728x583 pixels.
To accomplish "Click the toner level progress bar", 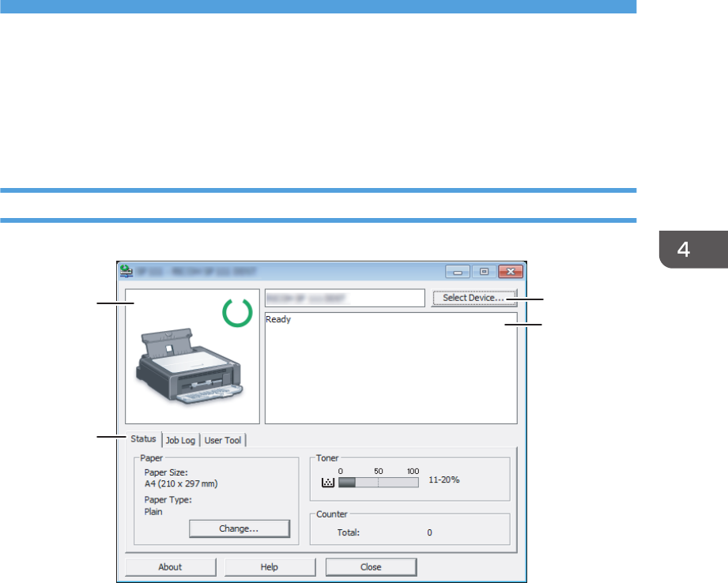I will (379, 482).
